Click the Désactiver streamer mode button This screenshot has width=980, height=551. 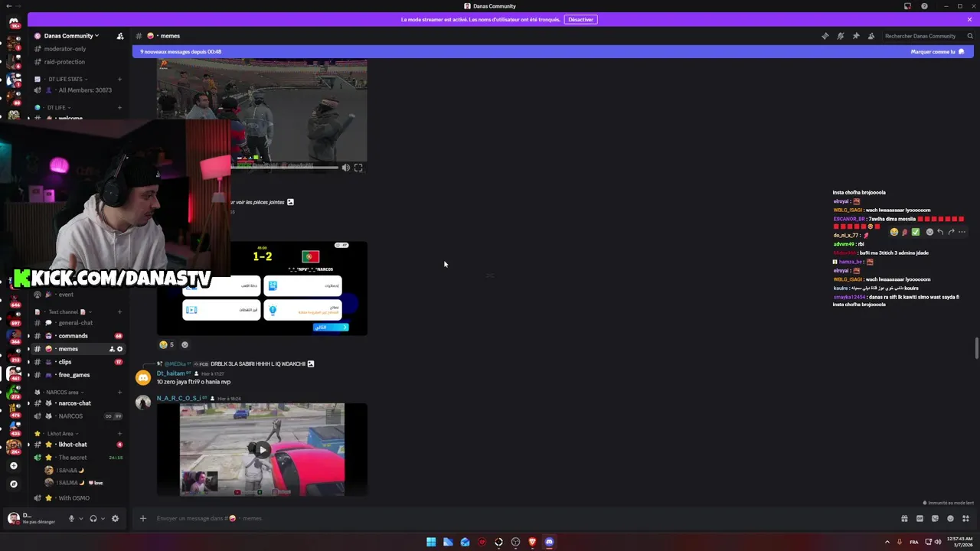coord(580,19)
